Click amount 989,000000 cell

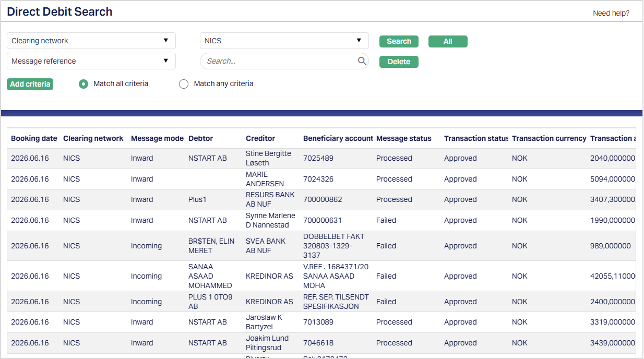point(611,246)
